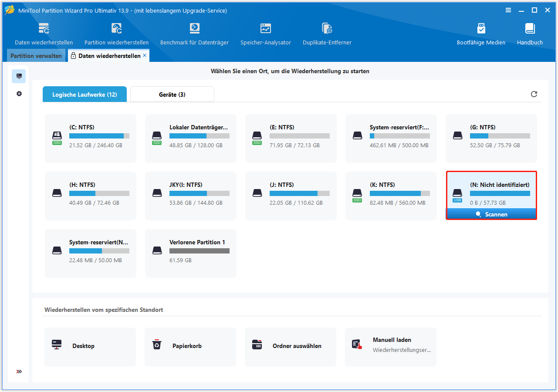Open the Handbuch

click(530, 34)
